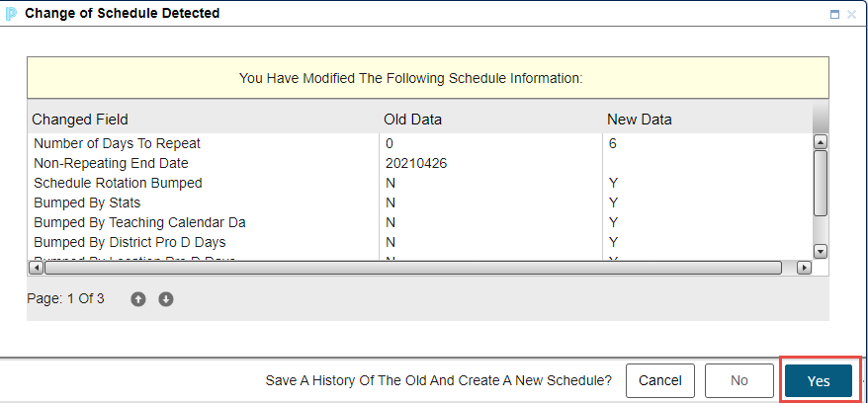The image size is (868, 403).
Task: Click the vertical scrollbar down arrow
Action: pos(820,252)
